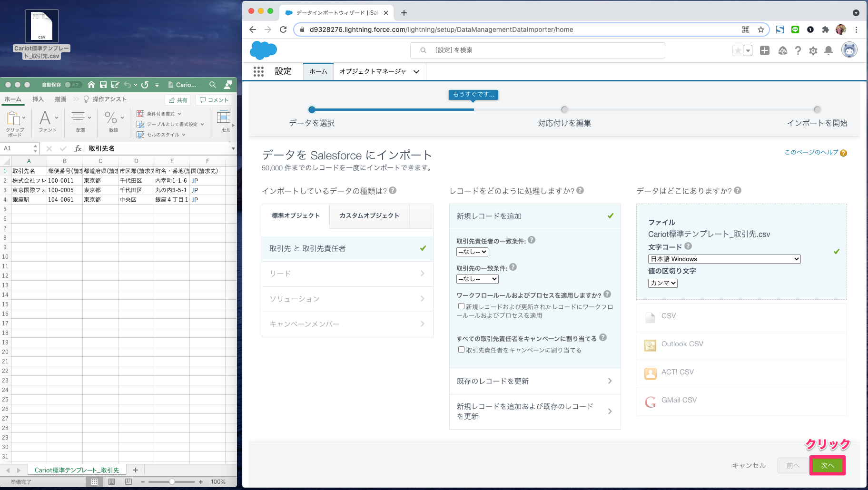
Task: Click Excel zoom in plus button
Action: (201, 482)
